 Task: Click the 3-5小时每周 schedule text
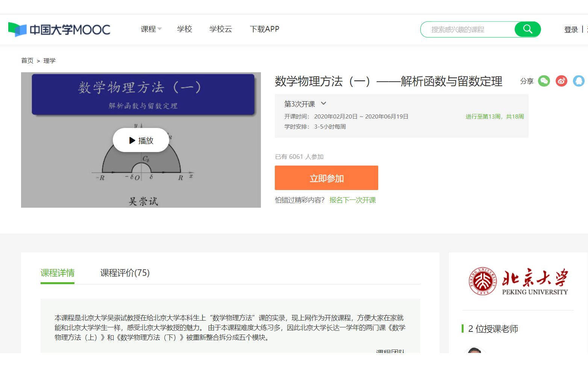coord(330,127)
